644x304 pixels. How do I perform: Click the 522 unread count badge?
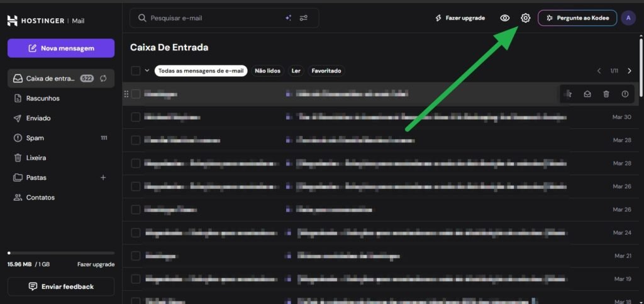click(87, 79)
